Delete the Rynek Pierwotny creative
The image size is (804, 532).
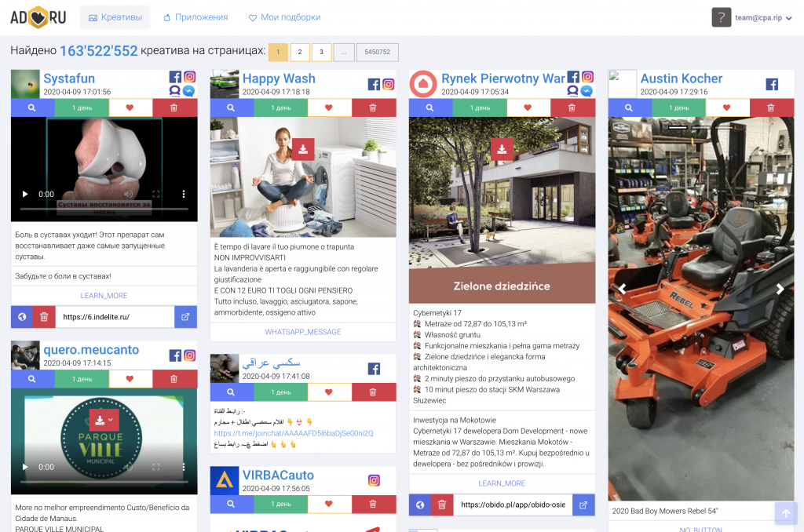tap(572, 107)
